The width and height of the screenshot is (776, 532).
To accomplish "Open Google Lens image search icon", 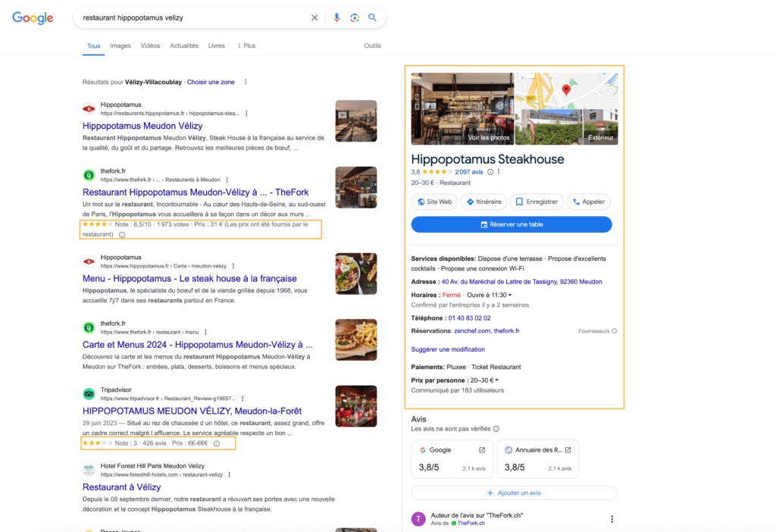I will pos(355,18).
